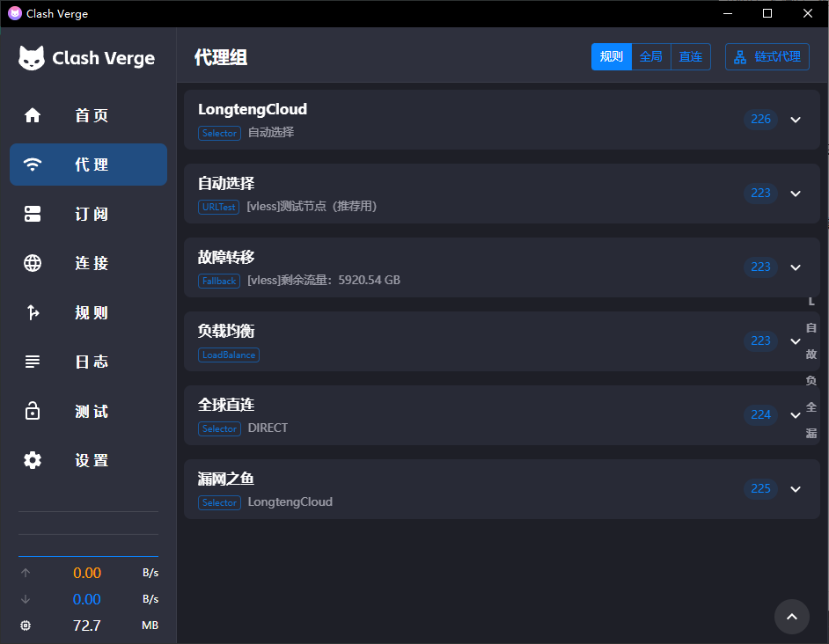The width and height of the screenshot is (829, 644).
Task: Click the DIRECT current selection text
Action: coord(268,428)
